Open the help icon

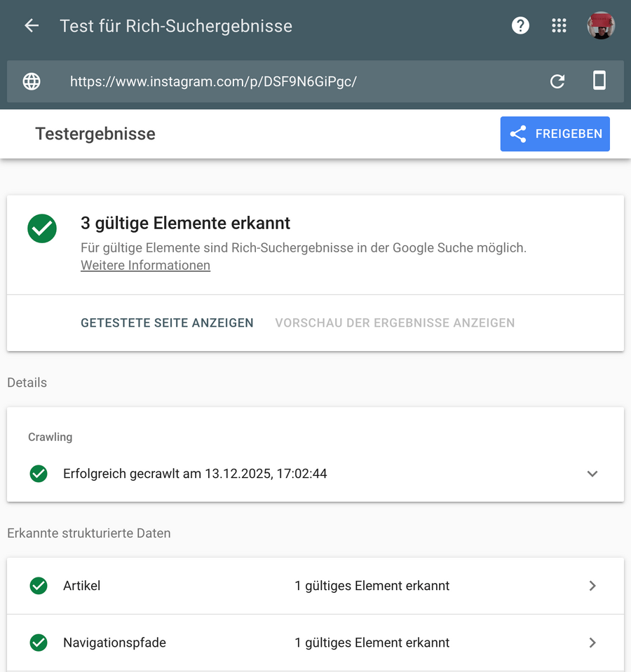click(x=520, y=25)
